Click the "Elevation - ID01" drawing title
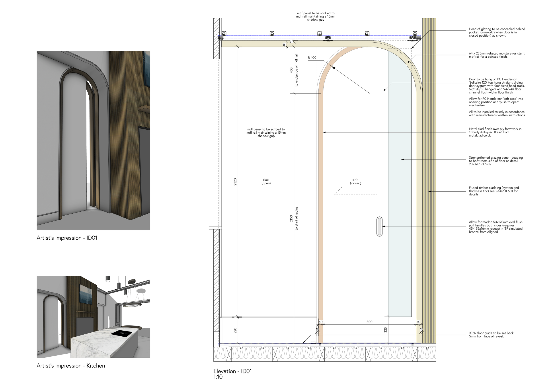554x392 pixels. click(x=232, y=371)
